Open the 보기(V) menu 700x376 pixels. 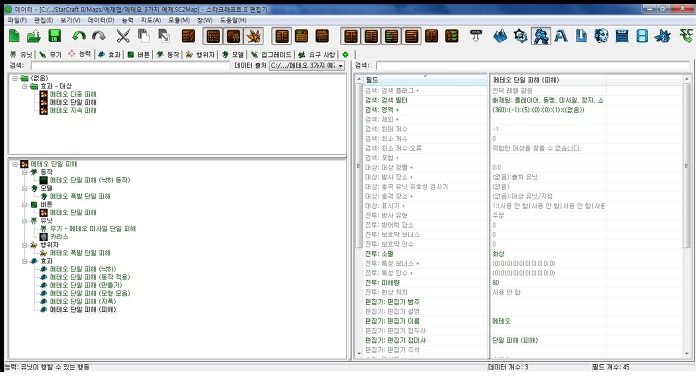70,21
